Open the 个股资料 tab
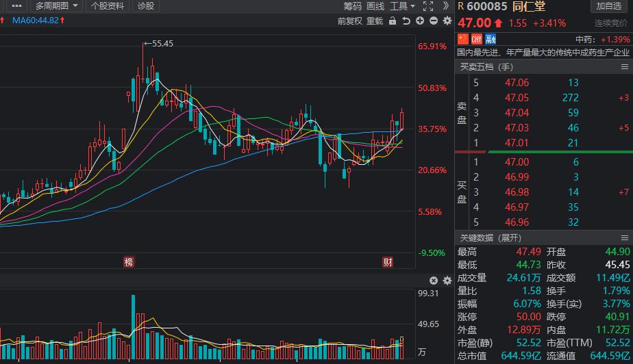633x364 pixels. pos(108,5)
